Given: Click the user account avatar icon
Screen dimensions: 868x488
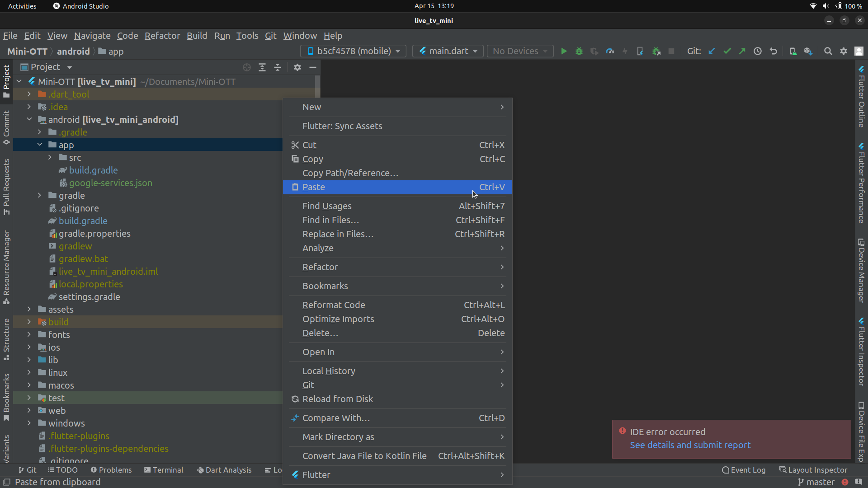Looking at the screenshot, I should [x=859, y=51].
